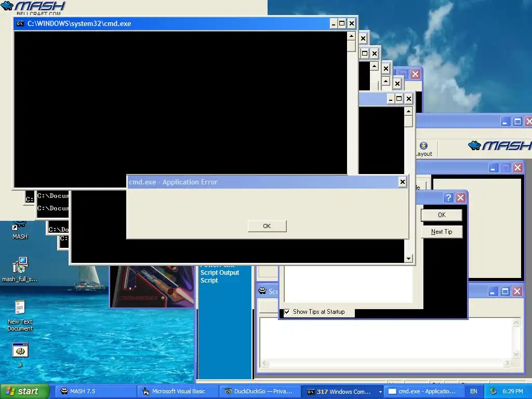Maximize the Script window at bottom right

click(x=505, y=291)
